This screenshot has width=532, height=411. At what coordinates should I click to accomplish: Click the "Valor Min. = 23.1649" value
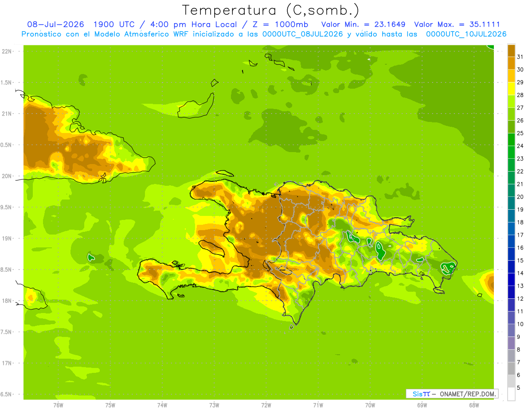point(363,24)
